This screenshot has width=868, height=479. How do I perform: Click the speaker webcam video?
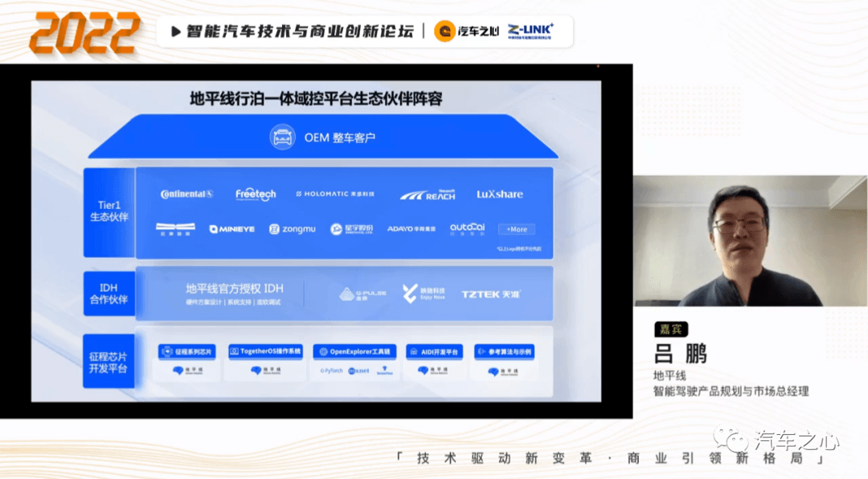pyautogui.click(x=750, y=241)
